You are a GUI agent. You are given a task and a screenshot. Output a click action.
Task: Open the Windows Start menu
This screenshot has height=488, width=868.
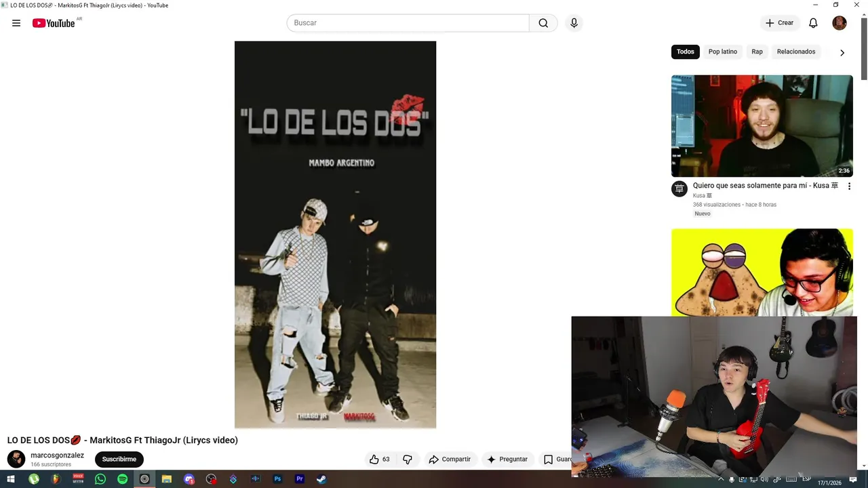(x=11, y=479)
